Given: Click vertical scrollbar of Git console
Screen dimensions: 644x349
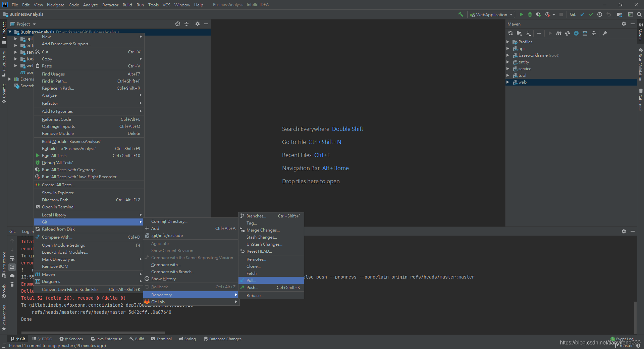Looking at the screenshot, I should (635, 317).
